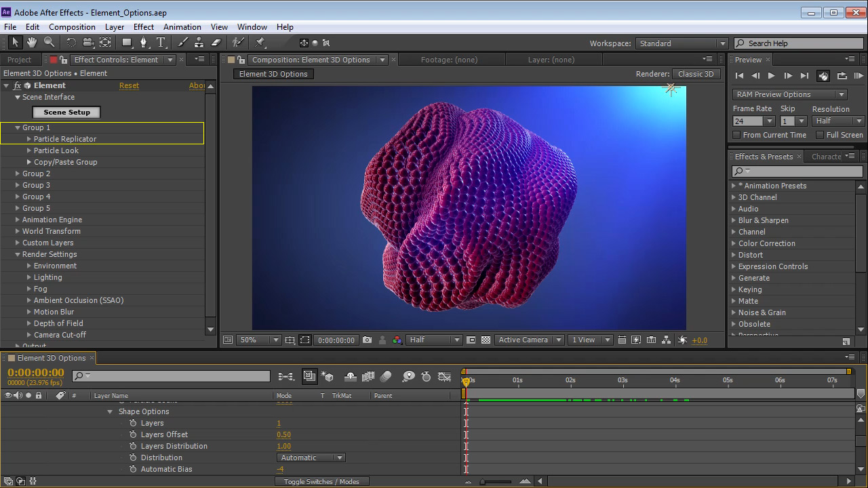Screen dimensions: 868x488
Task: Select the Pen tool
Action: tap(144, 42)
